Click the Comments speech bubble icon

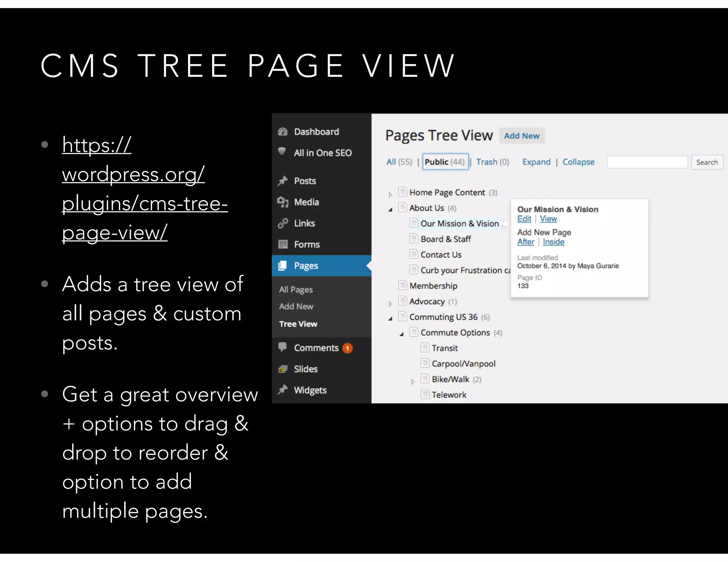pos(283,347)
